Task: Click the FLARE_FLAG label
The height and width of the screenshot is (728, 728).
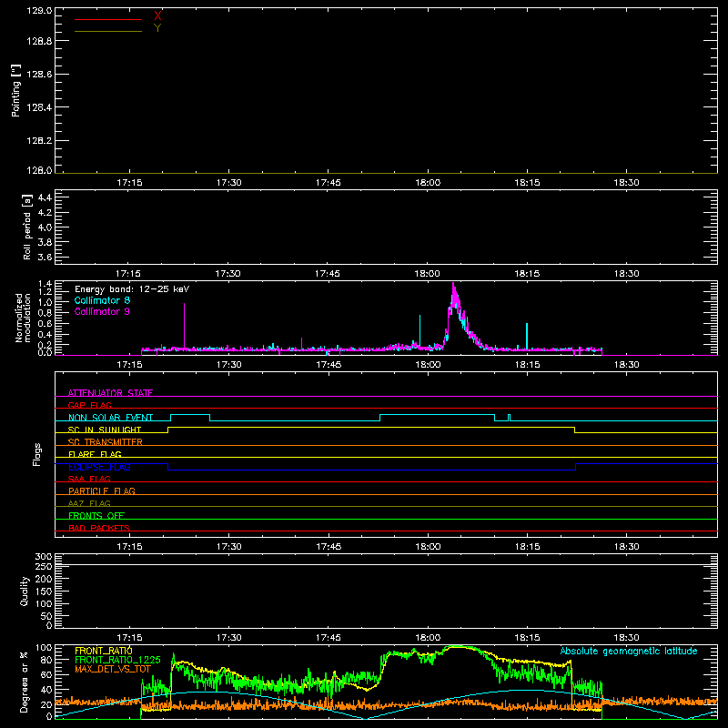Action: tap(95, 454)
